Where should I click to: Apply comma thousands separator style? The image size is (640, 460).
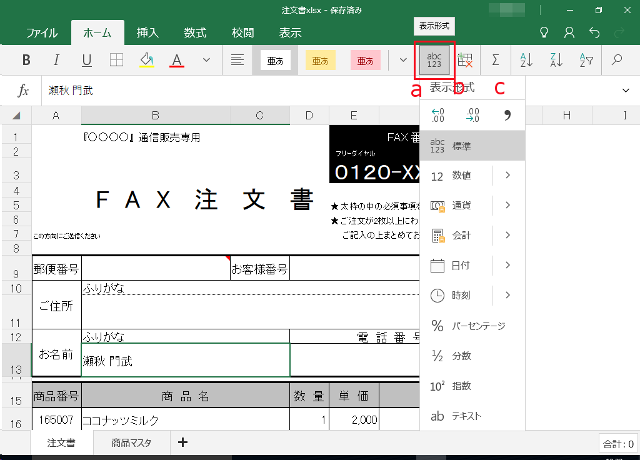click(507, 116)
